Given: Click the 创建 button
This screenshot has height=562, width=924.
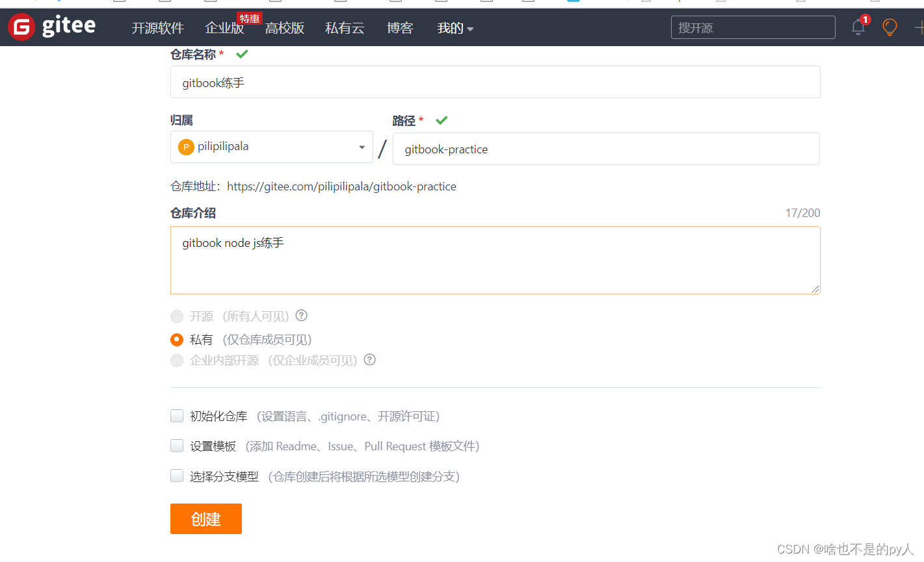Looking at the screenshot, I should click(205, 518).
